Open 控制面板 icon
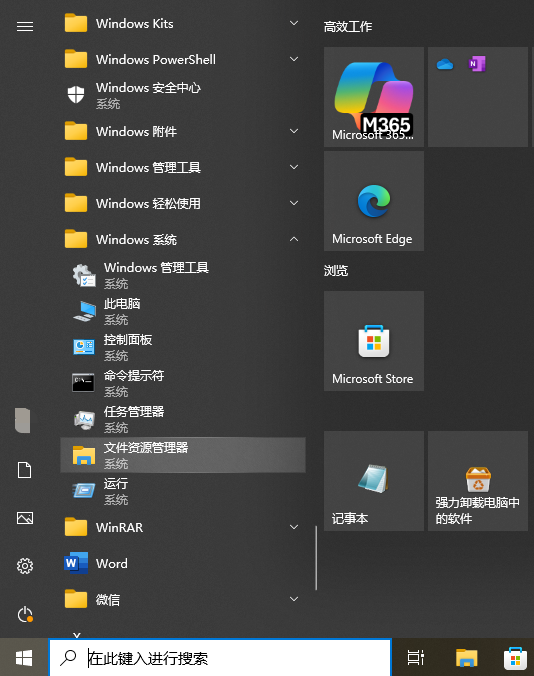 pos(84,347)
